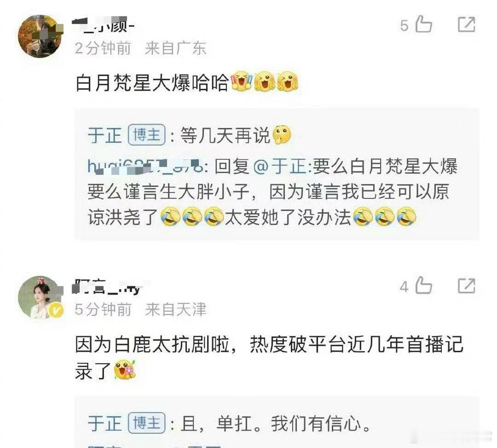Viewport: 497px width, 448px height.
Task: Tap the 白月梵星大爆哈哈 comment text
Action: coord(152,83)
